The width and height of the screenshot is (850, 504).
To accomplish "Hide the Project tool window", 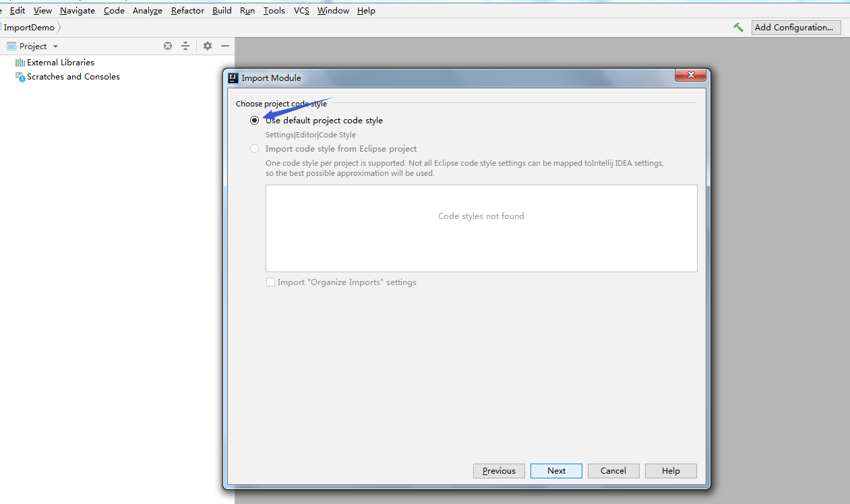I will (x=225, y=46).
